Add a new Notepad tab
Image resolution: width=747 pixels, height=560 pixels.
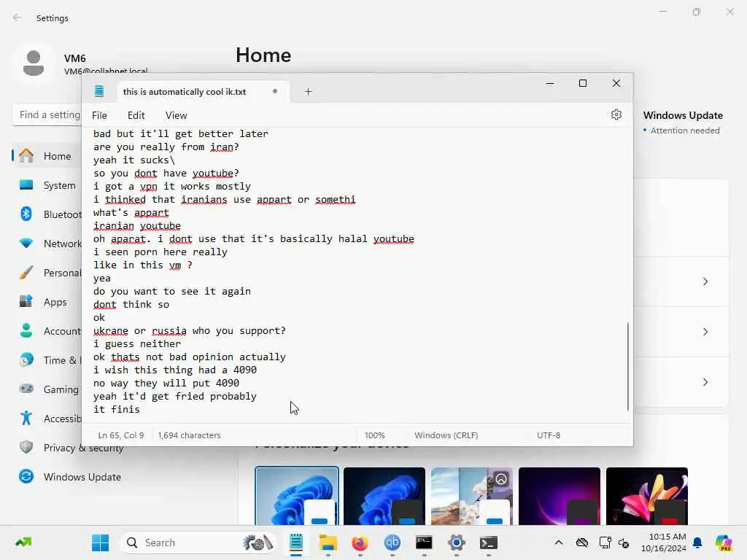coord(308,91)
